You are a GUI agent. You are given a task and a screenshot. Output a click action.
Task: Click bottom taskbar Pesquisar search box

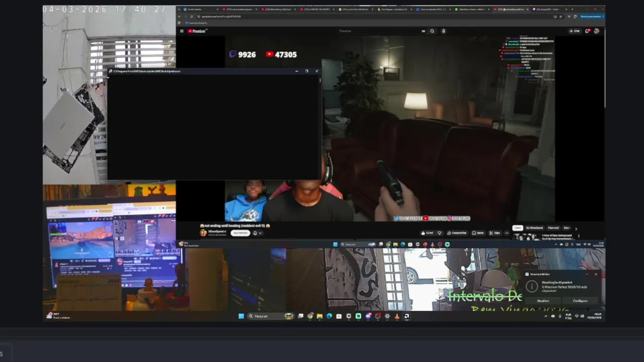click(x=272, y=316)
